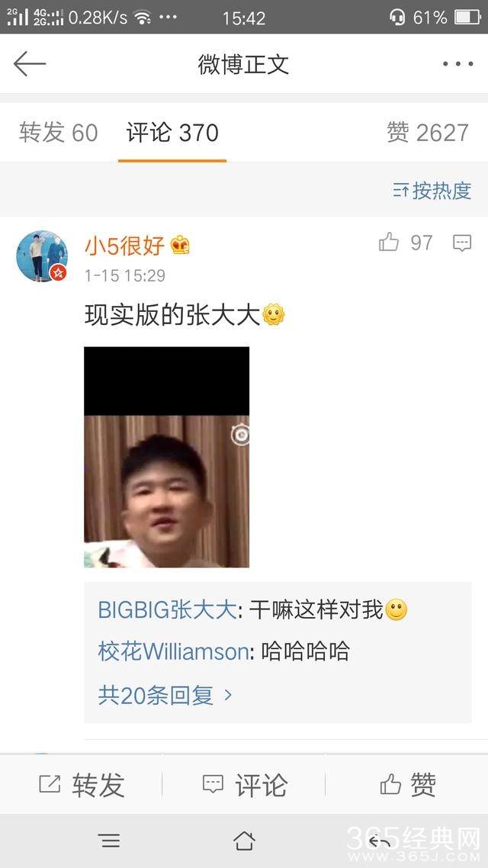Tap the back arrow icon
This screenshot has height=868, width=488.
point(29,64)
